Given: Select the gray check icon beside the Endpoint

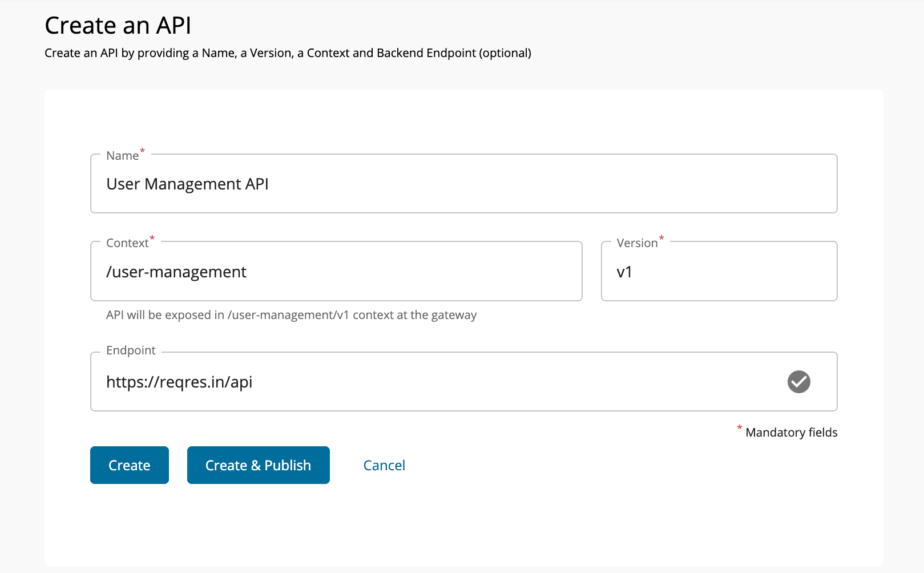Looking at the screenshot, I should (799, 382).
